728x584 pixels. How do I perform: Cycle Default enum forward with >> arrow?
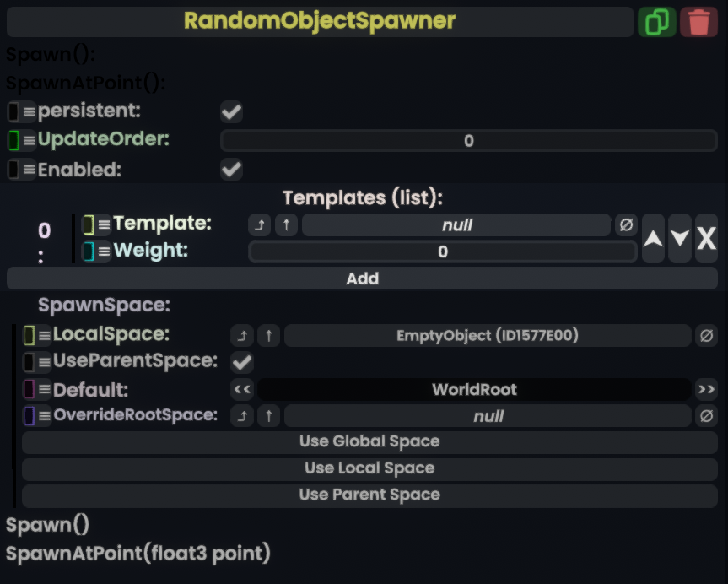[x=705, y=390]
